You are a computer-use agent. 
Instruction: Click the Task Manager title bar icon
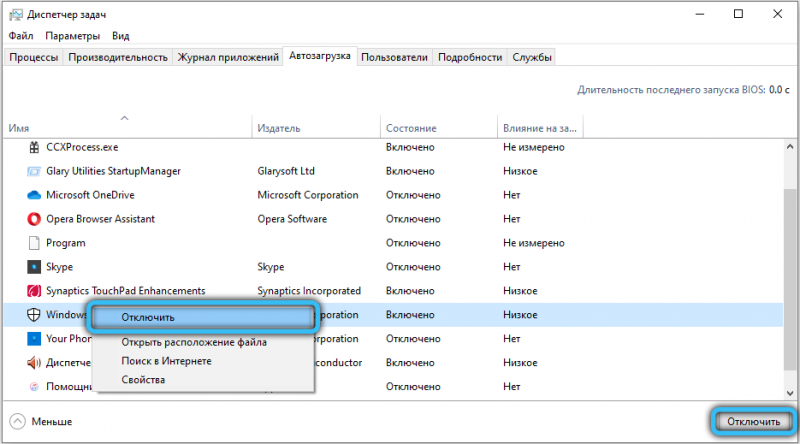(16, 14)
